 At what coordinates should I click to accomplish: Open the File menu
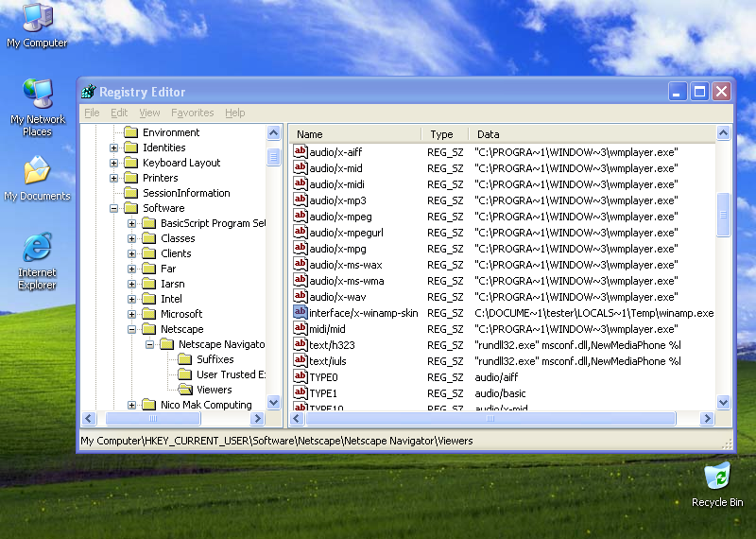click(92, 113)
